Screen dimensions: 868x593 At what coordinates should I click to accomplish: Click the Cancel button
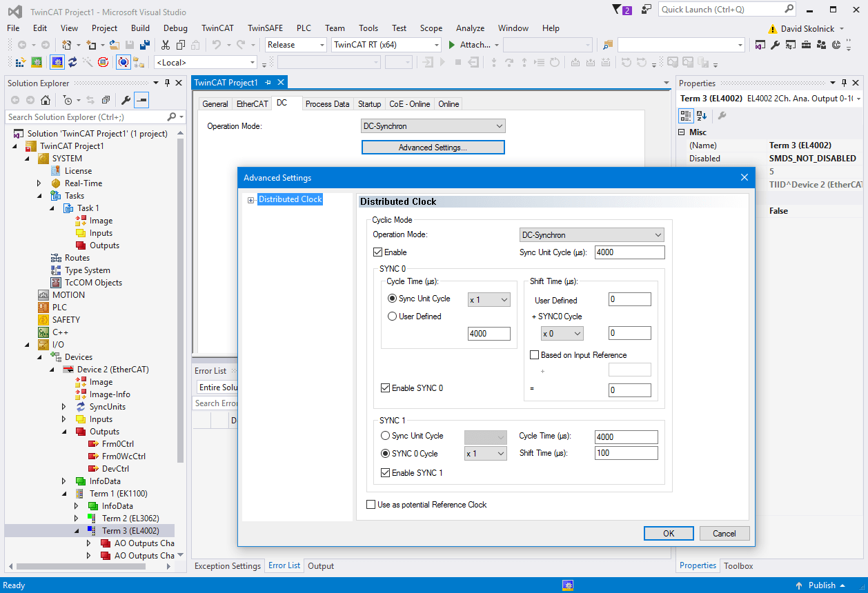(x=724, y=533)
